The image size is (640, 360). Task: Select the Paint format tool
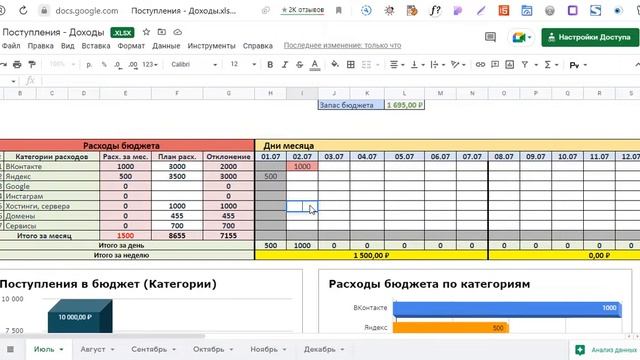(x=31, y=64)
